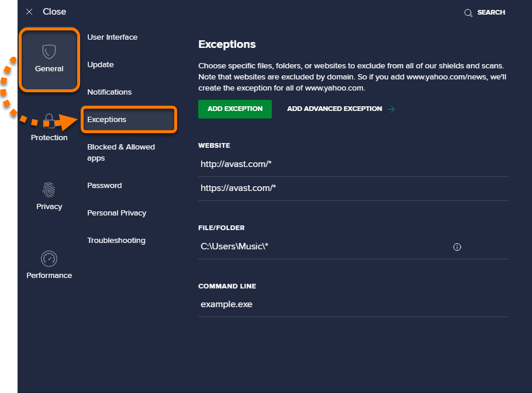This screenshot has height=393, width=532.
Task: Click the info icon beside C:\Users\Music\*
Action: click(457, 247)
